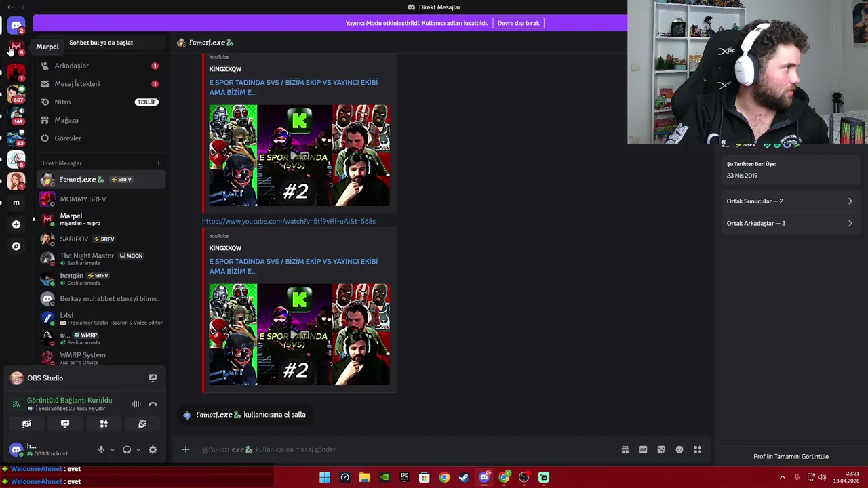
Task: Open Epic Games launcher in taskbar
Action: tap(404, 477)
